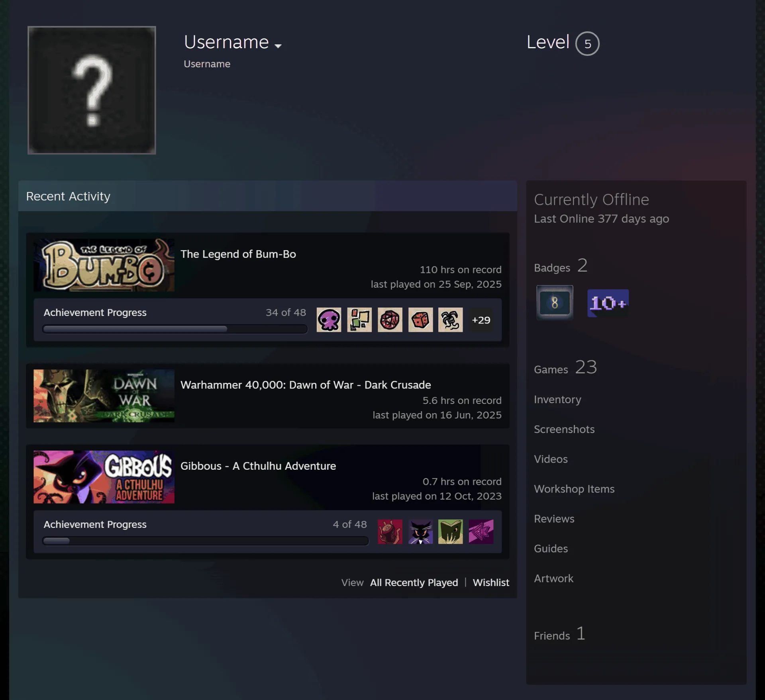Click Gibbous Achievement Progress label
765x700 pixels.
[x=95, y=524]
